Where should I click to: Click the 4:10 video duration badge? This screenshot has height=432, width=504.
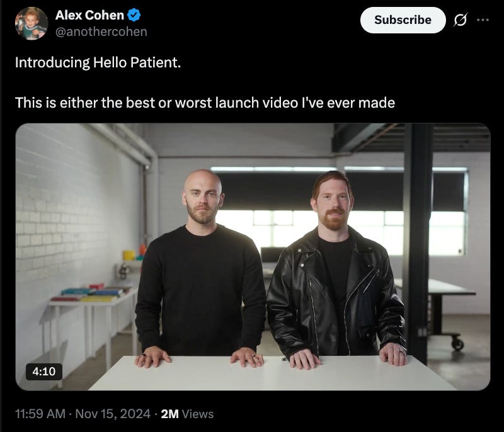[x=44, y=372]
